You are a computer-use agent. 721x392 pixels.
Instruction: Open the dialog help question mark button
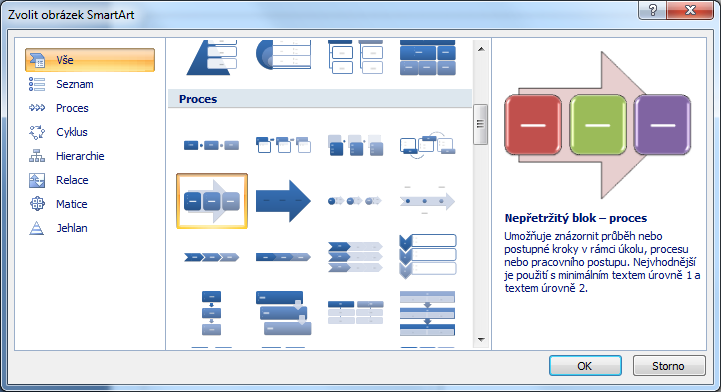652,10
